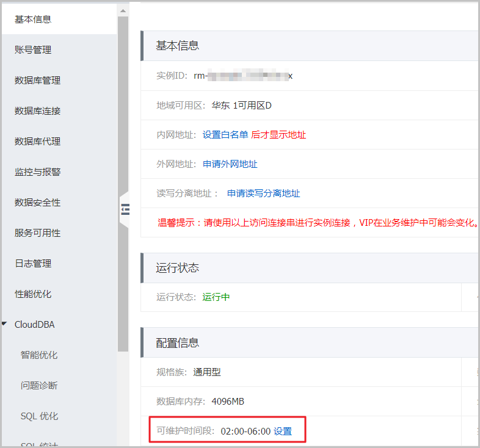The image size is (480, 448).
Task: Click 设置 link for maintenance window
Action: pos(283,431)
